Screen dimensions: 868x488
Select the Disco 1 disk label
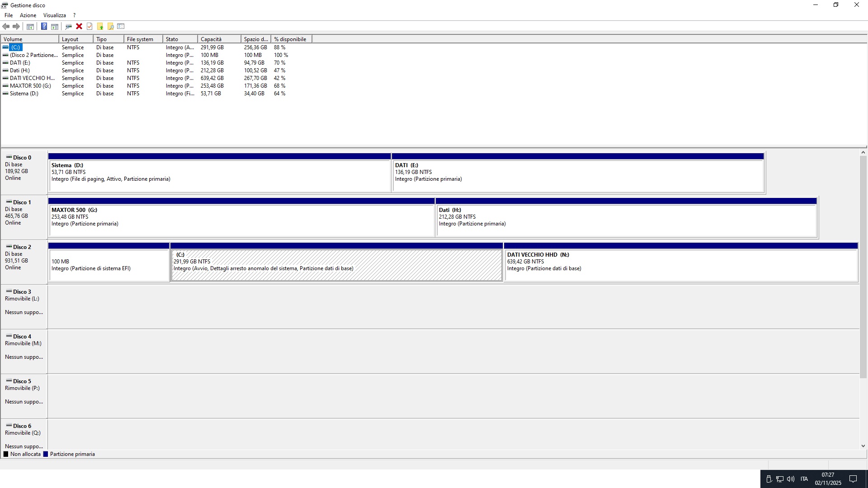[x=22, y=202]
